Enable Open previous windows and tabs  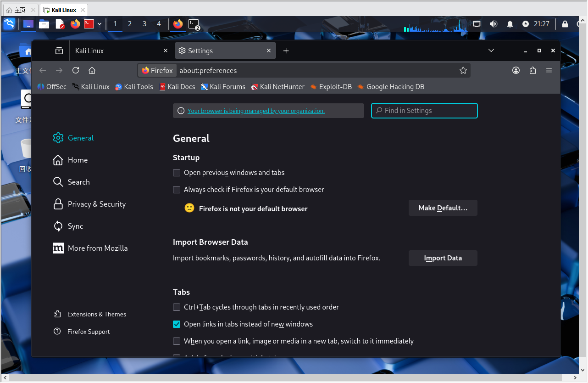177,173
